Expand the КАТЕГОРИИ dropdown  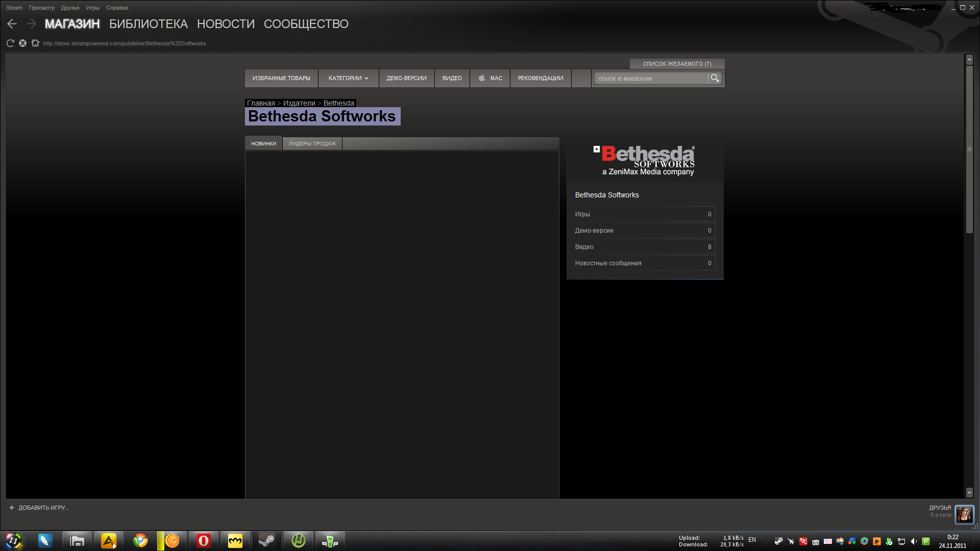pos(349,78)
